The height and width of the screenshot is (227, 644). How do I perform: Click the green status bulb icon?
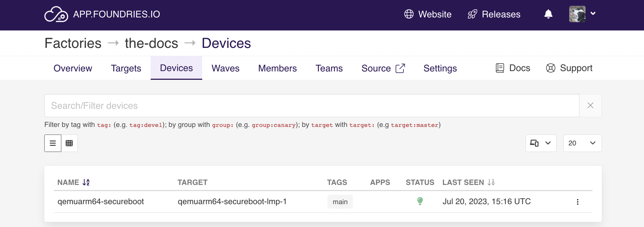[420, 201]
